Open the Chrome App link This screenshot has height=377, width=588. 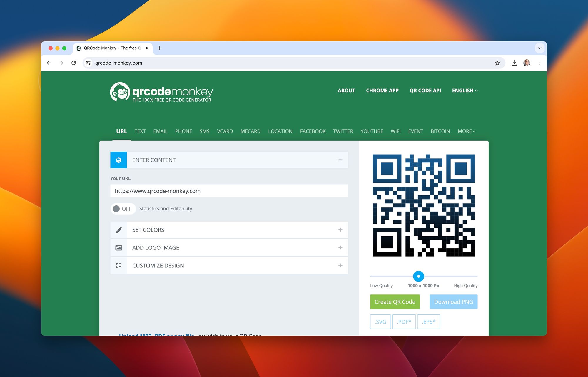click(x=382, y=91)
